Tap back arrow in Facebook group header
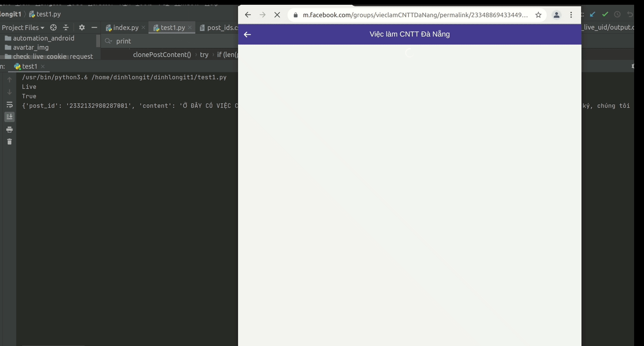The height and width of the screenshot is (346, 644). click(x=248, y=34)
